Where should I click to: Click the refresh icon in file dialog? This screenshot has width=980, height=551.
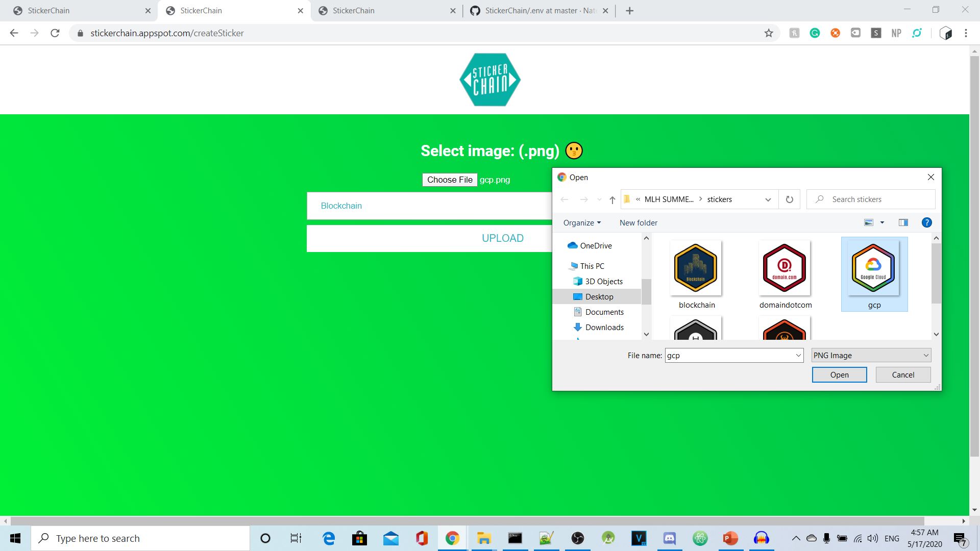point(789,199)
